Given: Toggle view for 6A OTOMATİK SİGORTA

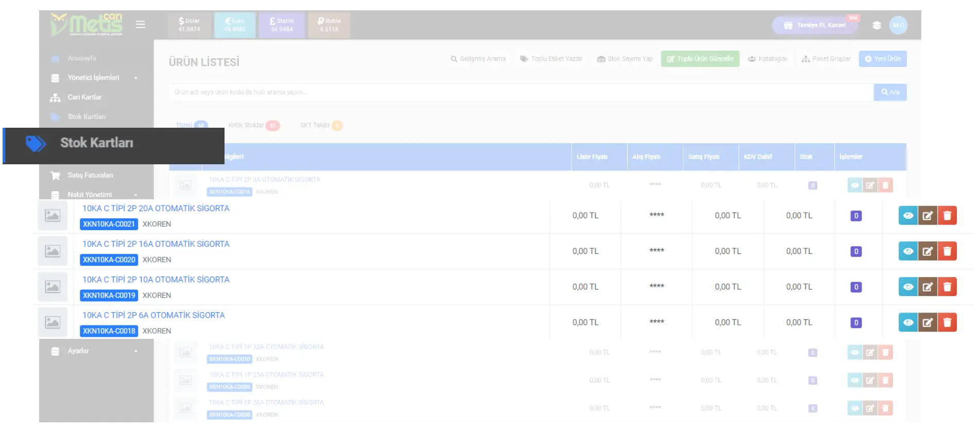Looking at the screenshot, I should [908, 322].
